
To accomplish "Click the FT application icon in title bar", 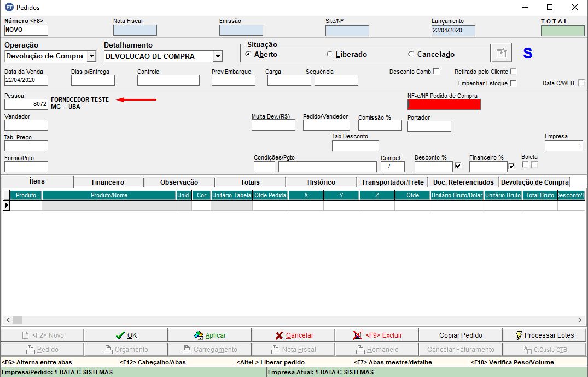I will click(9, 8).
